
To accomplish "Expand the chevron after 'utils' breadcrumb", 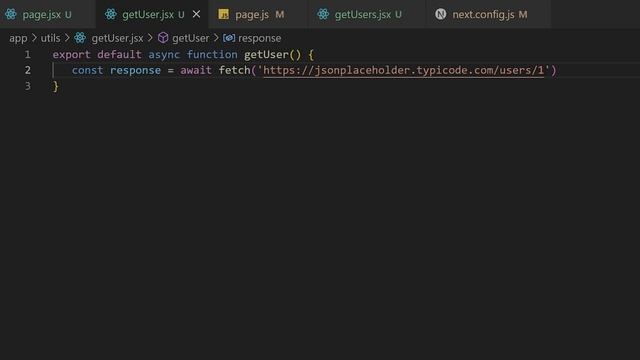I will 67,38.
